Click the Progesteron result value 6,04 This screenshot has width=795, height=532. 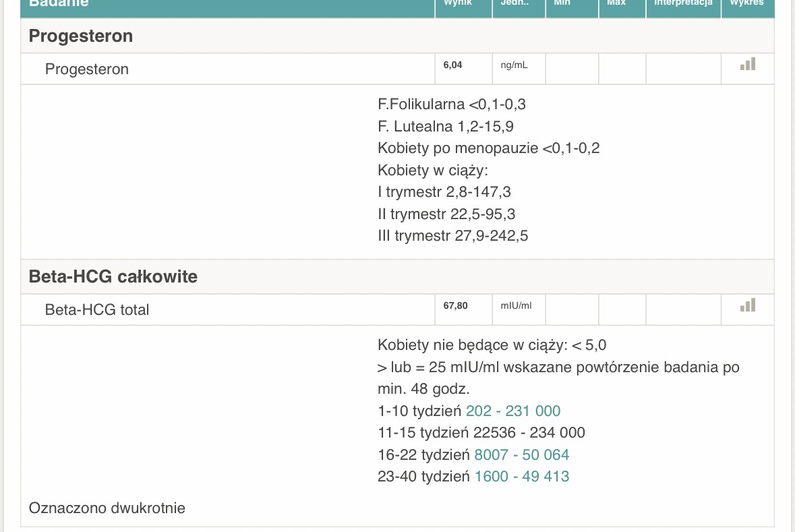[453, 65]
